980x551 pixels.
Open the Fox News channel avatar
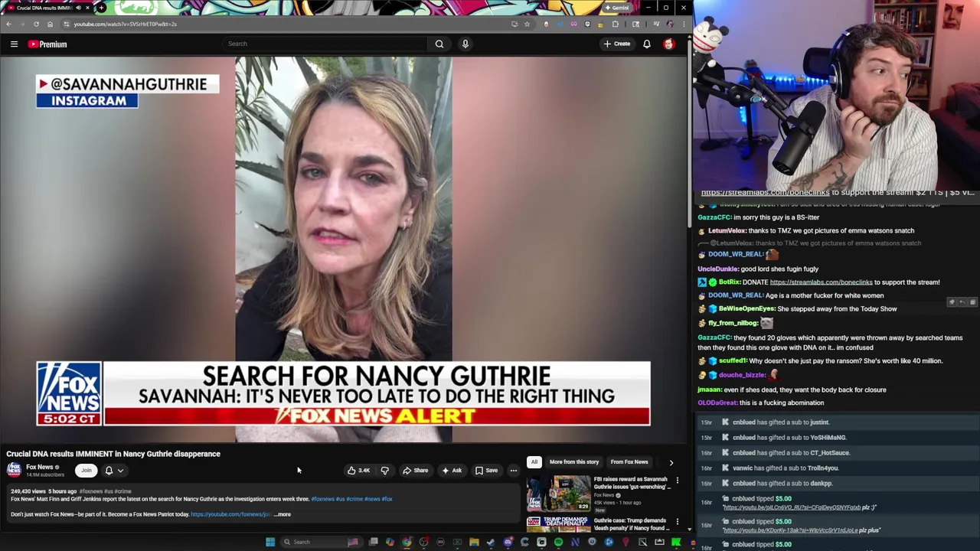[14, 470]
